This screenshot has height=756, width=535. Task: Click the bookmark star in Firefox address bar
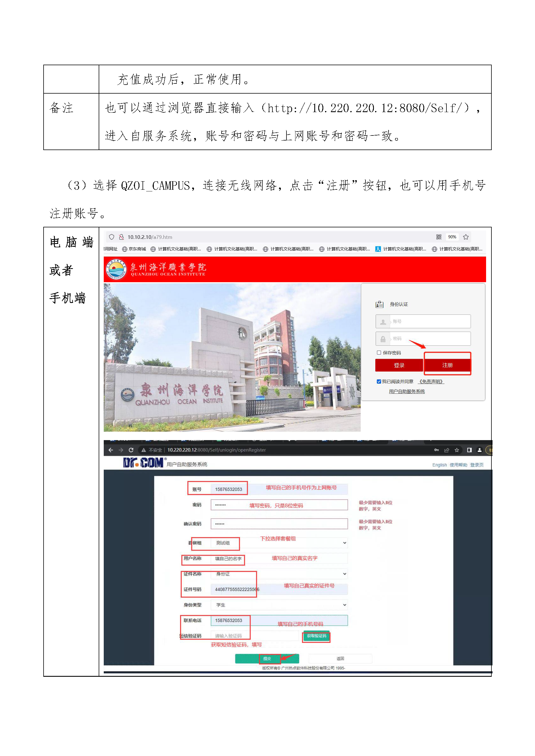pyautogui.click(x=466, y=237)
